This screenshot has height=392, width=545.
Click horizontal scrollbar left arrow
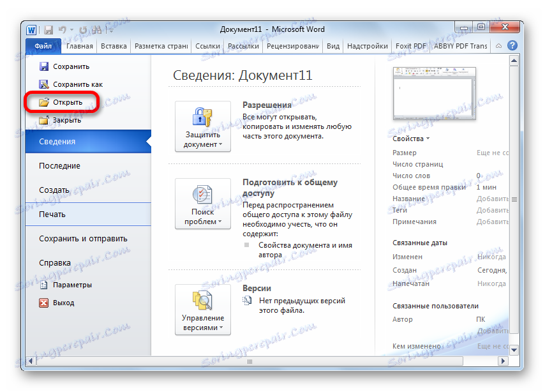31,361
